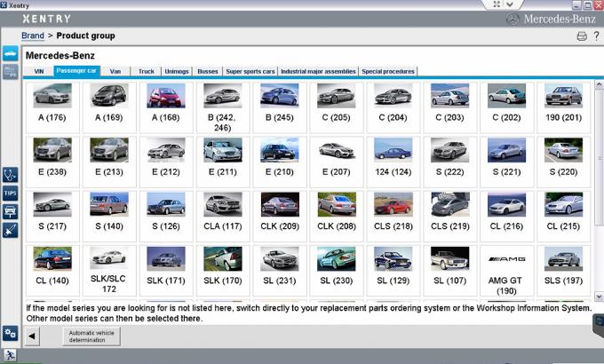Viewport: 604px width, 364px height.
Task: Click the scrollbar down arrow
Action: coord(599,297)
